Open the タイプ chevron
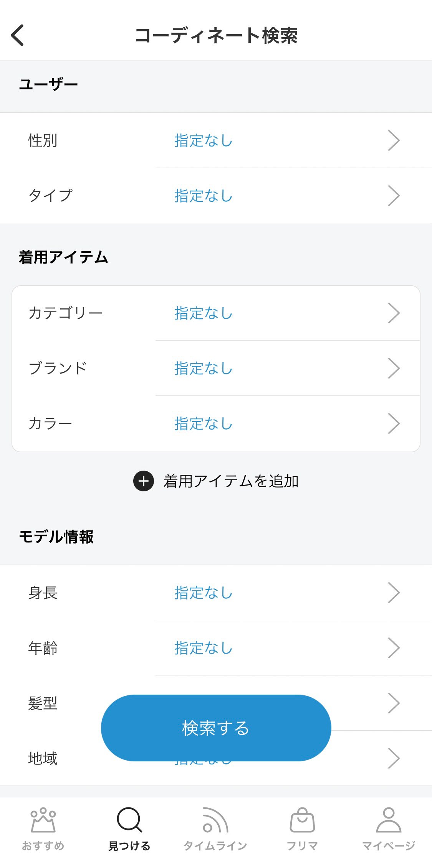The width and height of the screenshot is (432, 868). pos(394,196)
